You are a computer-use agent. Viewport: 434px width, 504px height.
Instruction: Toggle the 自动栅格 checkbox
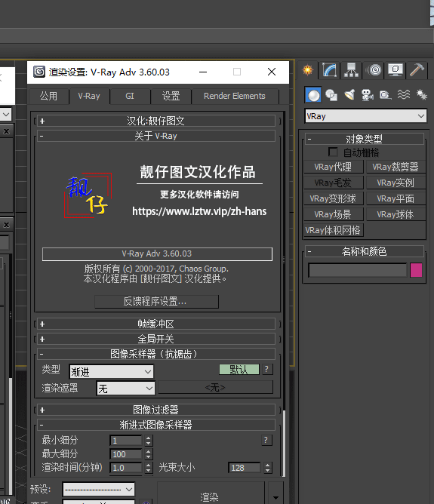click(333, 152)
